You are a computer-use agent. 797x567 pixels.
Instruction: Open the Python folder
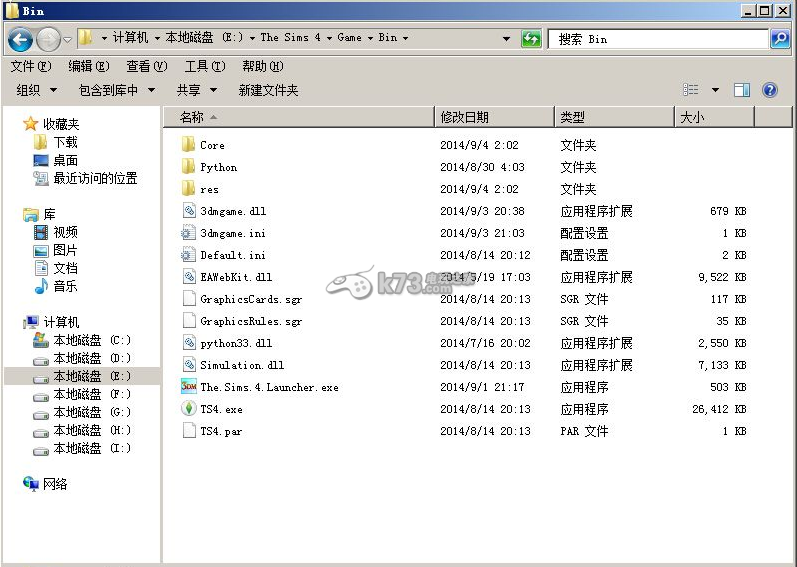click(218, 167)
